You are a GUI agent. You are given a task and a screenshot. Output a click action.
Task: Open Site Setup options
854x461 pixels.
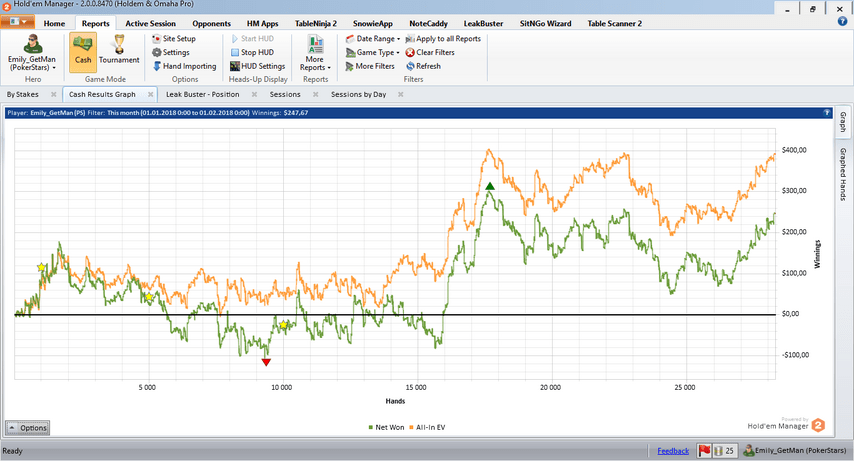tap(174, 39)
